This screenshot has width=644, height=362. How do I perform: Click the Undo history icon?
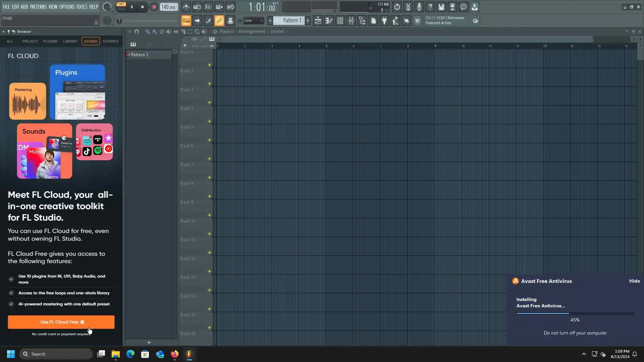(397, 7)
